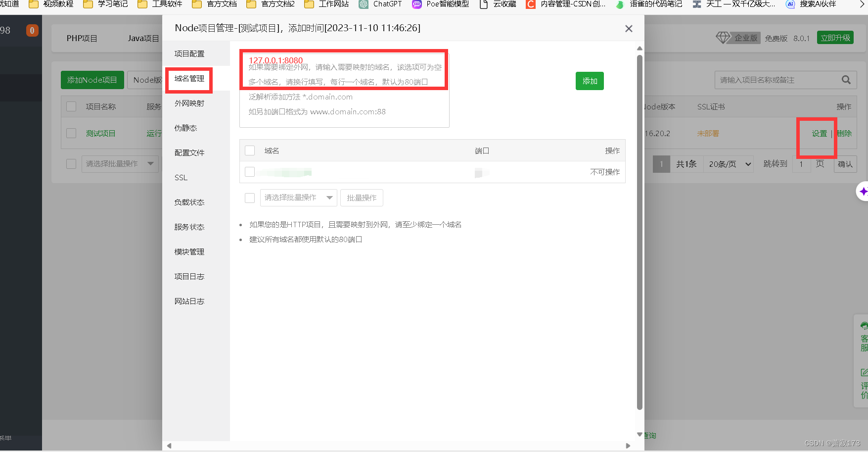Open the 模块管理 tab
This screenshot has width=868, height=452.
tap(196, 251)
